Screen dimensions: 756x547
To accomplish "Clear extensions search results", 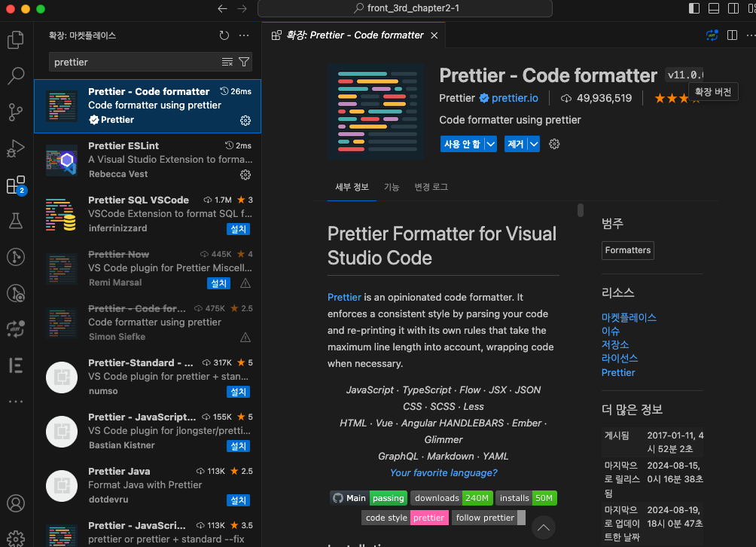I will click(x=227, y=62).
